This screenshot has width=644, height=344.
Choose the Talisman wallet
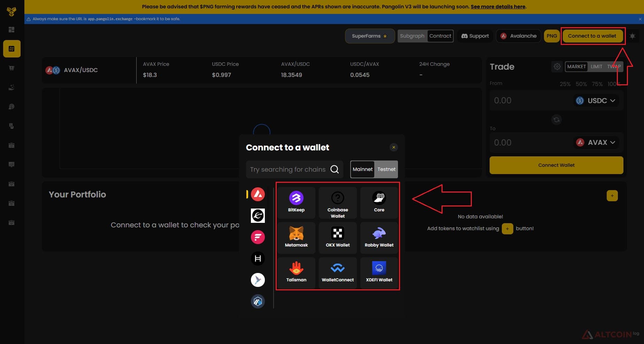point(296,273)
